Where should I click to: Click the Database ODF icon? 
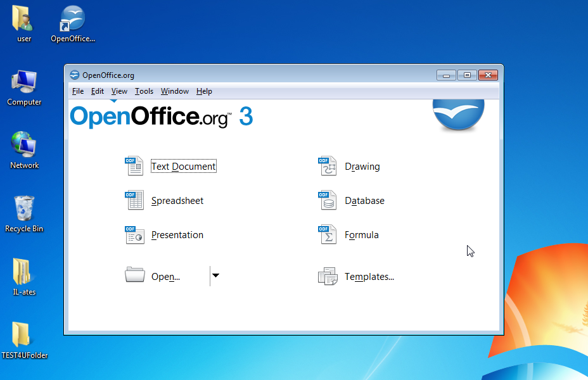coord(328,200)
